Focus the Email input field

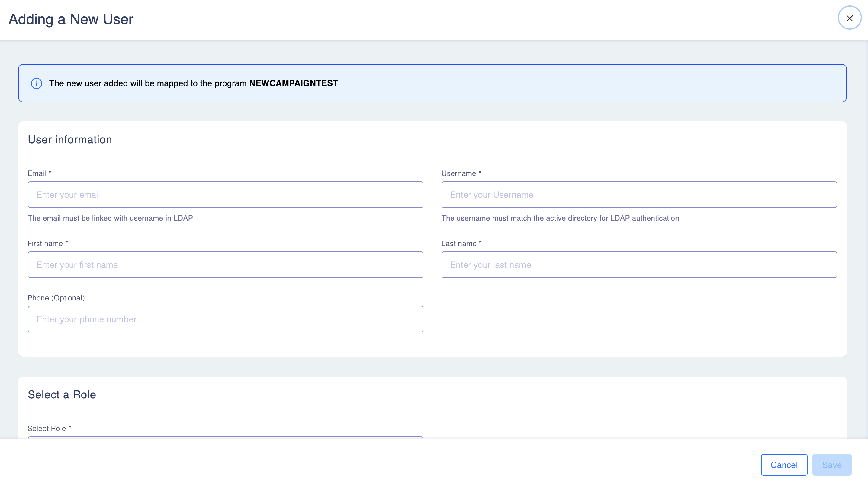[x=225, y=195]
